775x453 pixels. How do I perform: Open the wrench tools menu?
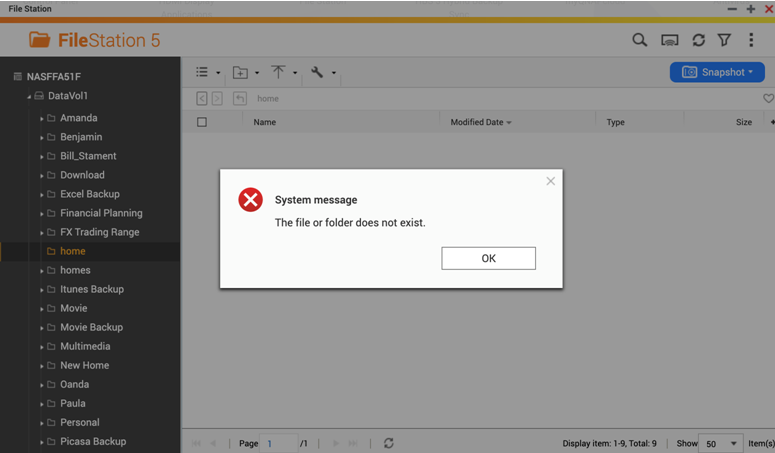pyautogui.click(x=317, y=72)
